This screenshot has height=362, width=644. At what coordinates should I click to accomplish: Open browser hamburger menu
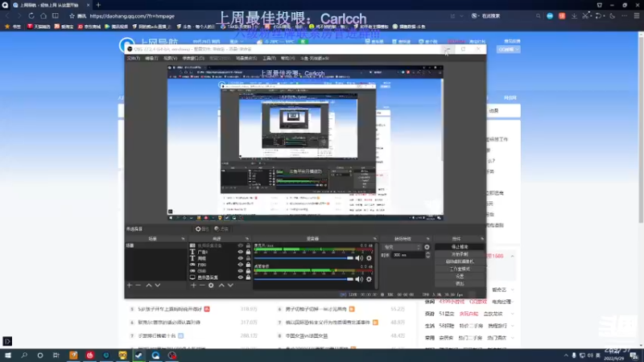click(637, 16)
